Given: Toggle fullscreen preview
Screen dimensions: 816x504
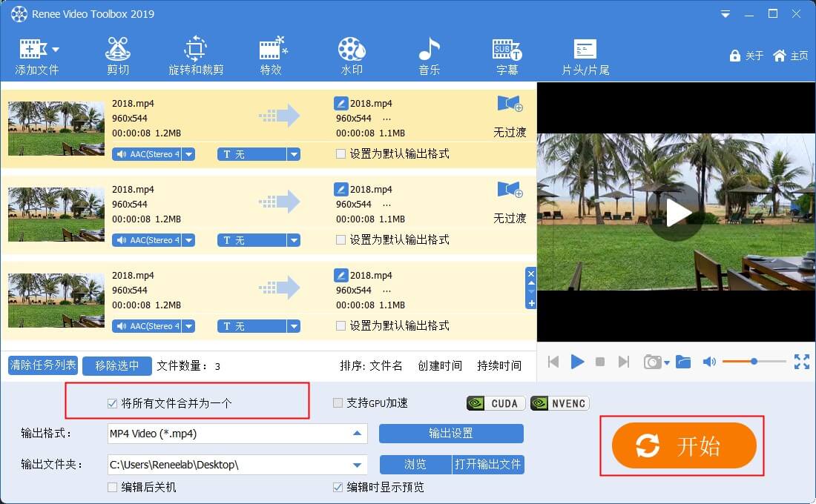Looking at the screenshot, I should coord(801,362).
